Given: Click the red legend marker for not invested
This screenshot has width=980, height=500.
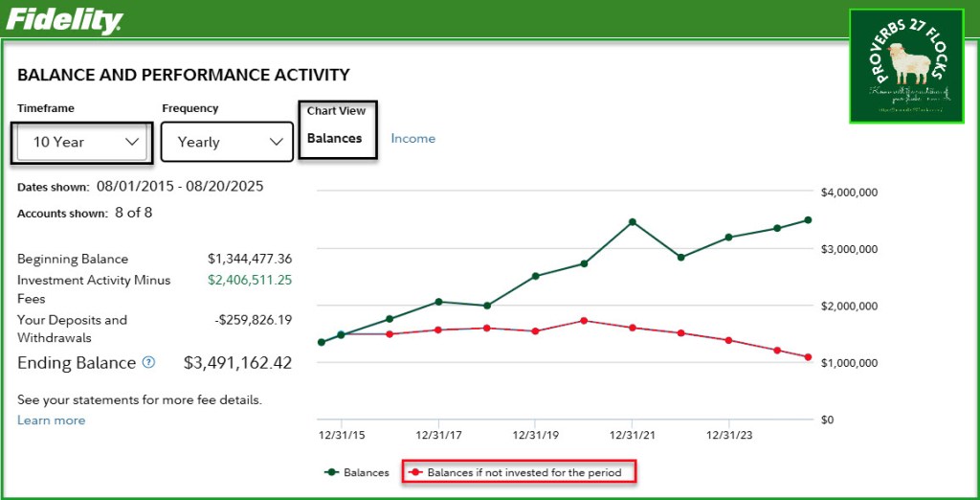Looking at the screenshot, I should pos(415,472).
